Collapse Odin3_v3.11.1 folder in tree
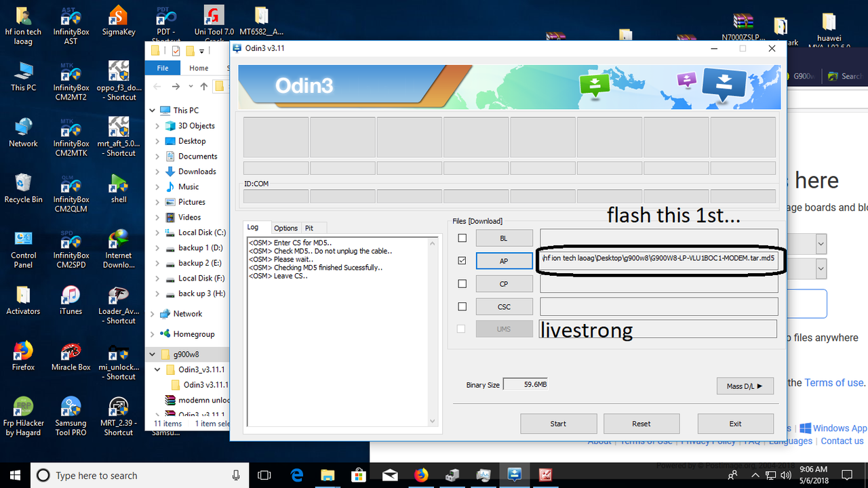The image size is (868, 488). click(157, 369)
